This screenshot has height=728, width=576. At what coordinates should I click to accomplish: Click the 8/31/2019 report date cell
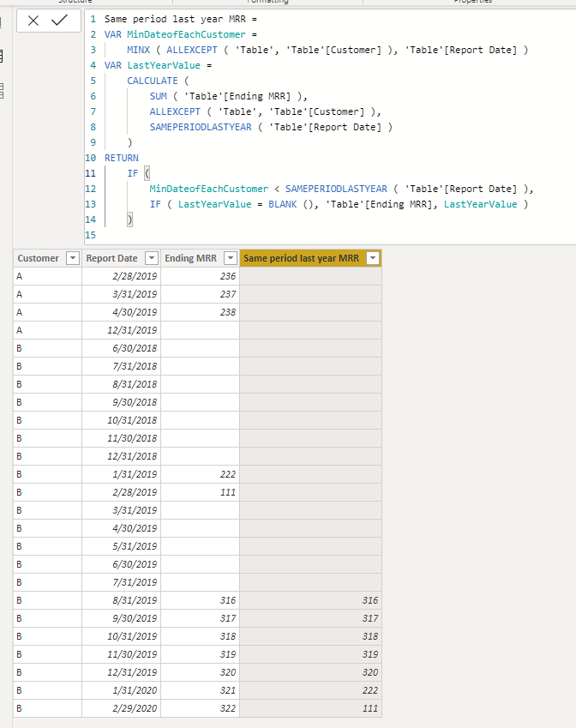(x=121, y=600)
